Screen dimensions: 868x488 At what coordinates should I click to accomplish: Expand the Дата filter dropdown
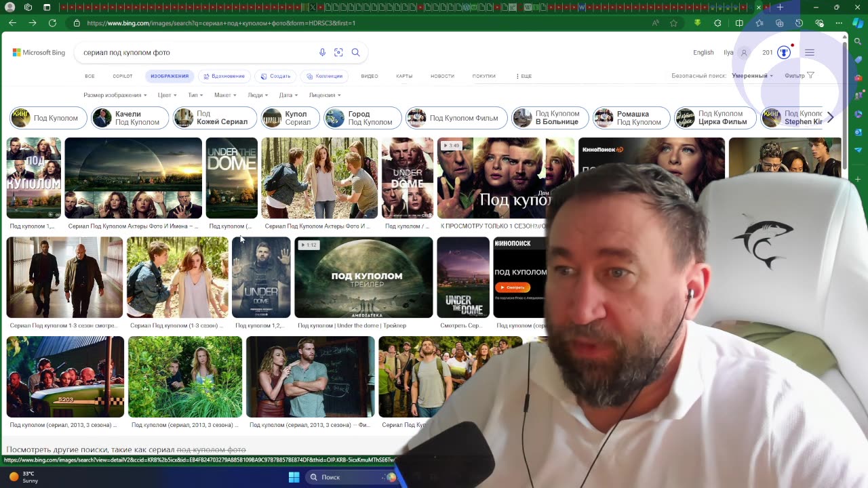(288, 95)
